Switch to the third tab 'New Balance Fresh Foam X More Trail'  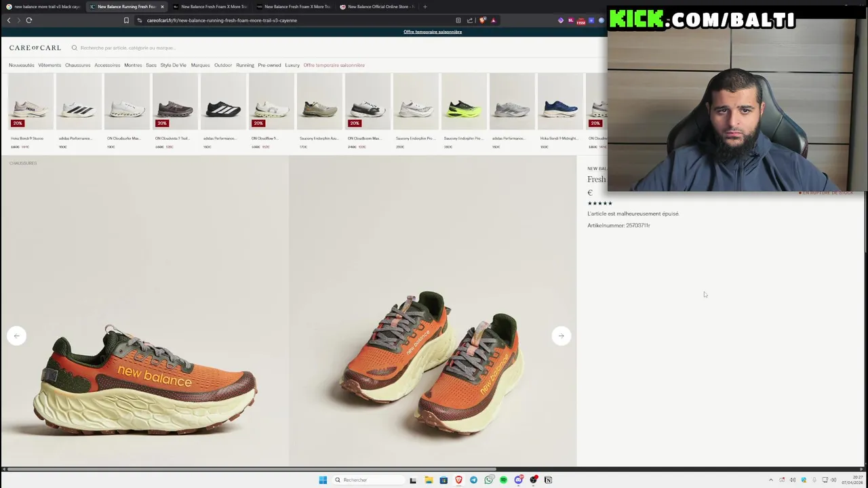(x=210, y=7)
